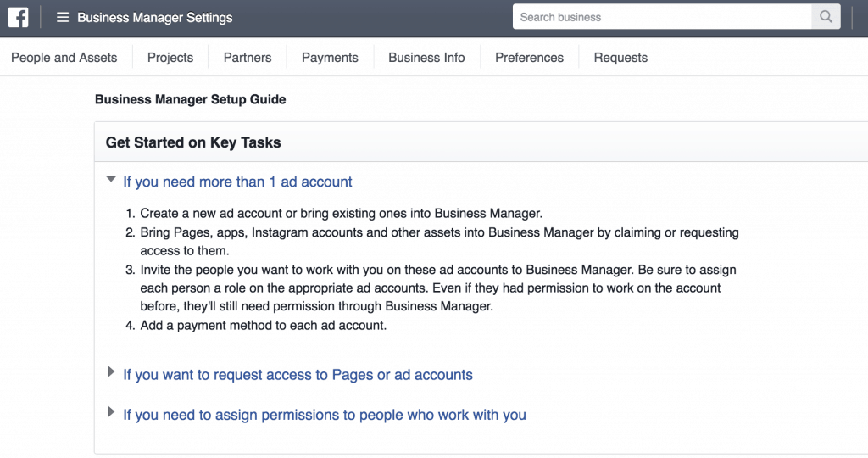Select the Business Info tab
This screenshot has height=458, width=868.
pos(426,58)
